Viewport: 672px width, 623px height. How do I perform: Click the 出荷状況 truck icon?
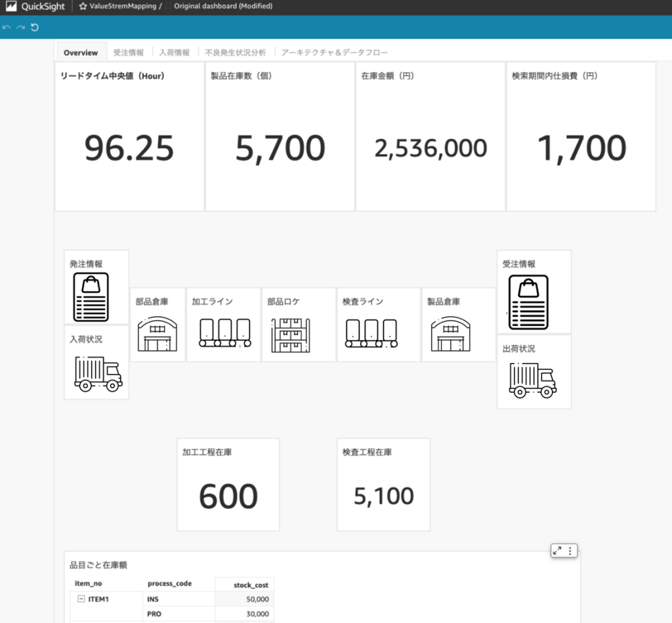pyautogui.click(x=533, y=380)
